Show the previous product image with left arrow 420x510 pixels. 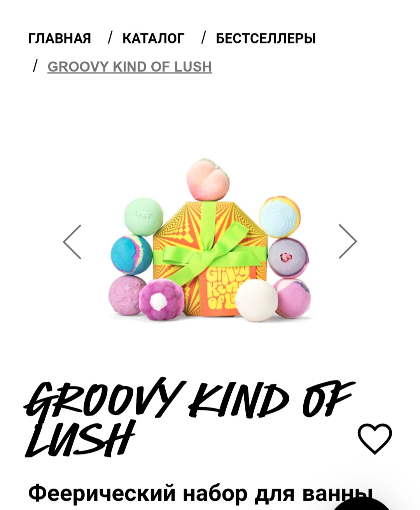click(x=72, y=242)
